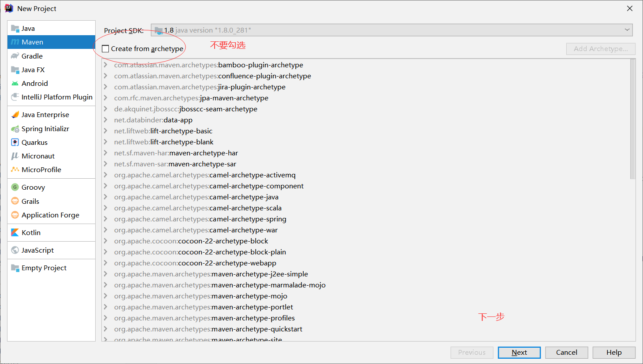
Task: Choose Spring Initializr project type
Action: tap(51, 129)
